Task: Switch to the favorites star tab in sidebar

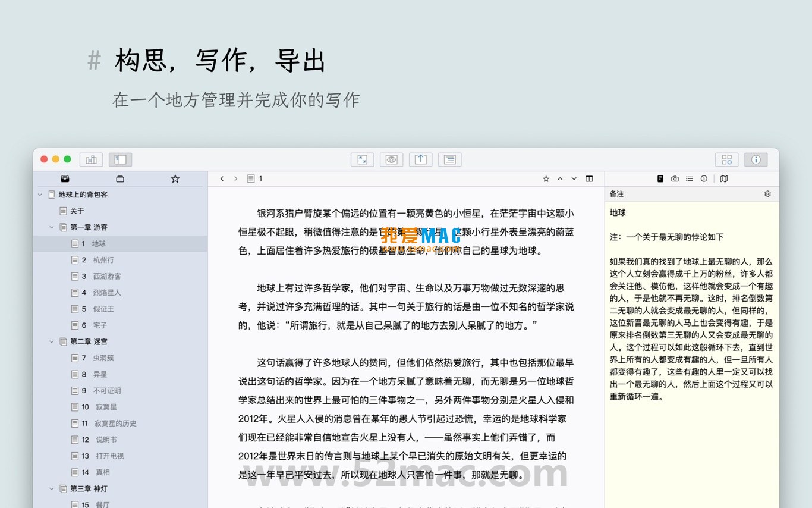Action: 175,178
